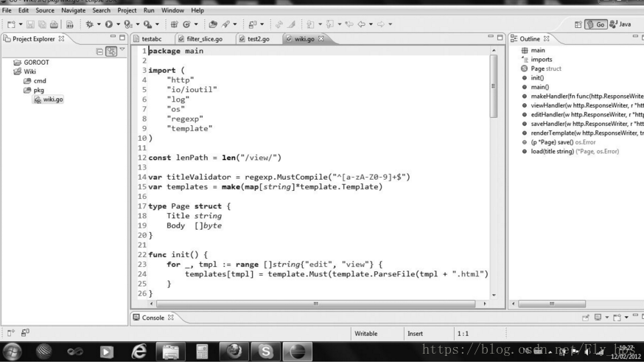Click editor scroll down arrow
644x364 pixels.
494,295
